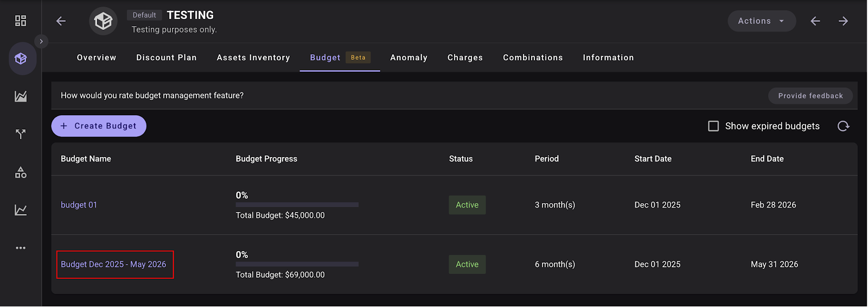The width and height of the screenshot is (868, 307).
Task: Open the dashboard grid icon in sidebar
Action: (x=21, y=21)
